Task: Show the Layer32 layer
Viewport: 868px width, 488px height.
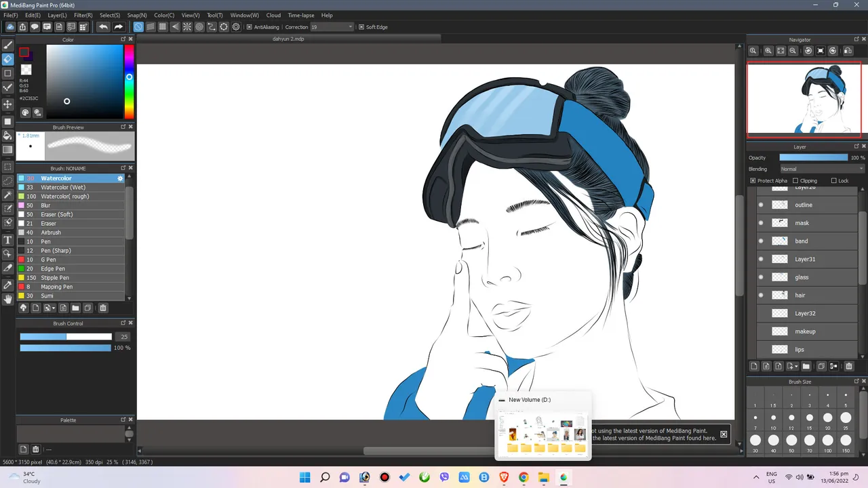Action: pyautogui.click(x=761, y=313)
